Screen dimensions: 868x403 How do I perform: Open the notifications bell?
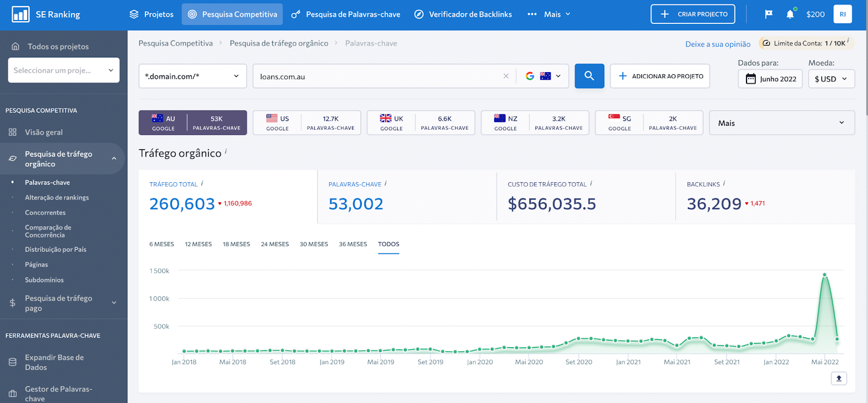point(790,14)
